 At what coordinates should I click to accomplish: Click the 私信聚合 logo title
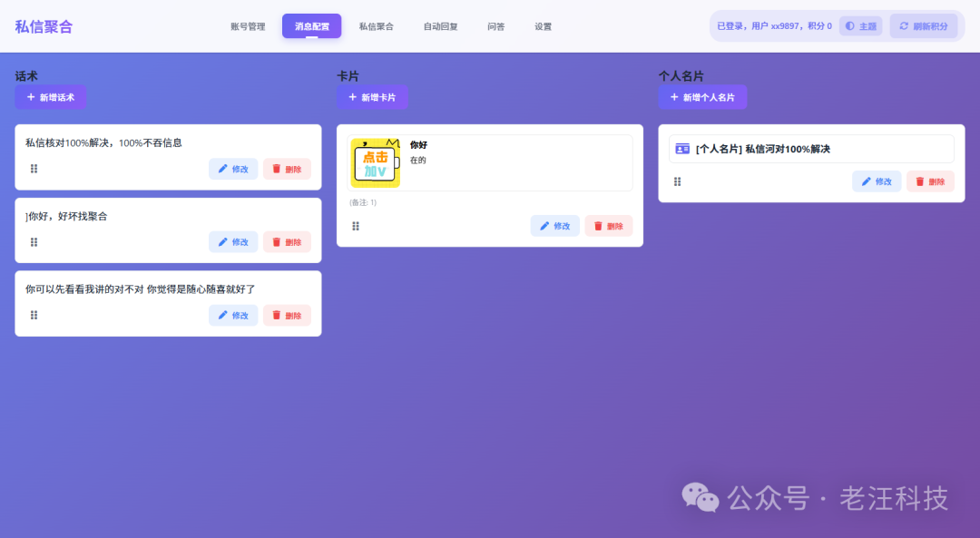point(44,27)
